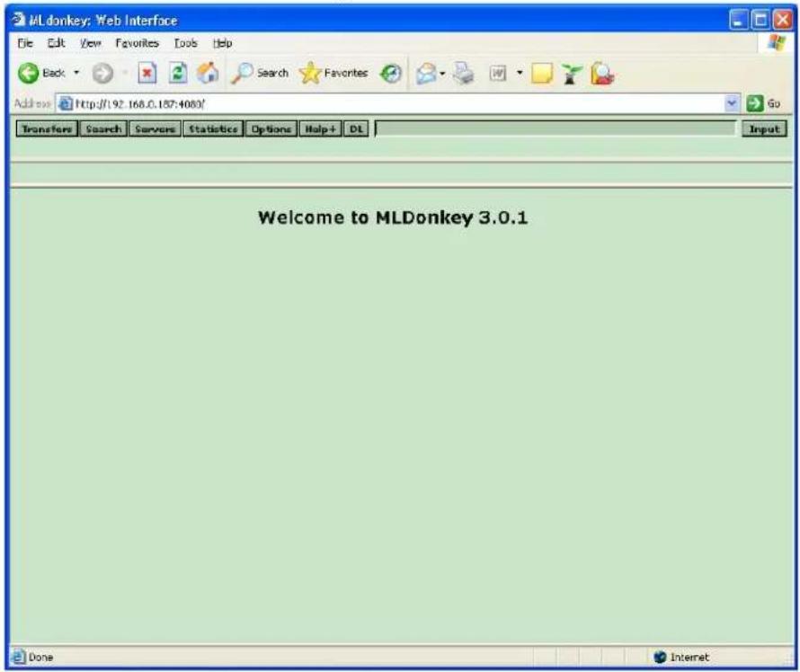800x672 pixels.
Task: Click the yellow Discuss note icon
Action: click(542, 74)
